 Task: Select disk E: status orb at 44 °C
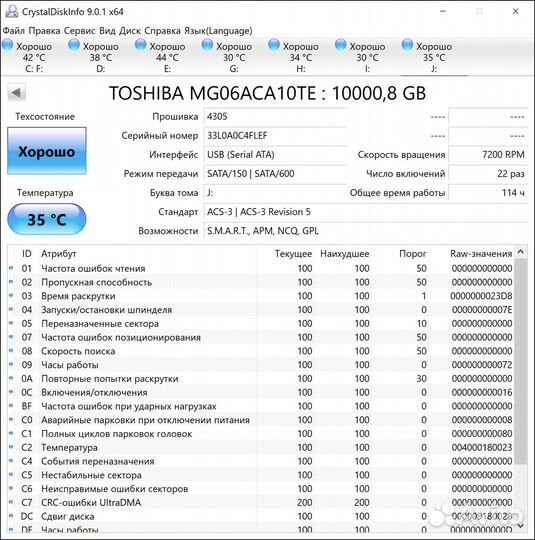point(140,45)
